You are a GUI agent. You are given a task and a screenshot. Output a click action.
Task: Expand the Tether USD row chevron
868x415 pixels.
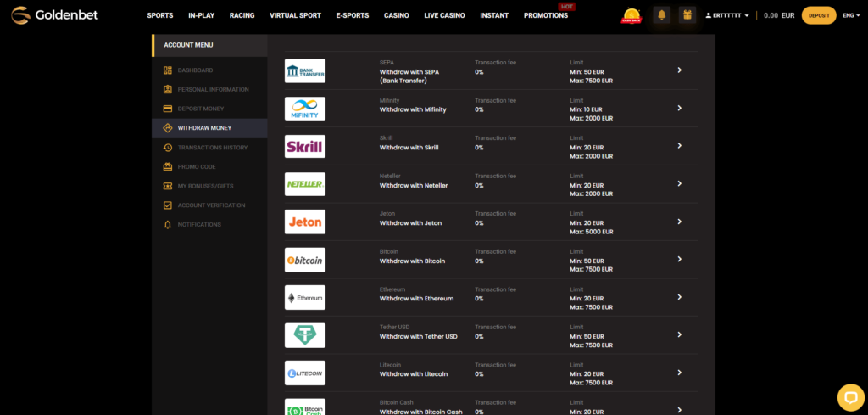(x=680, y=334)
